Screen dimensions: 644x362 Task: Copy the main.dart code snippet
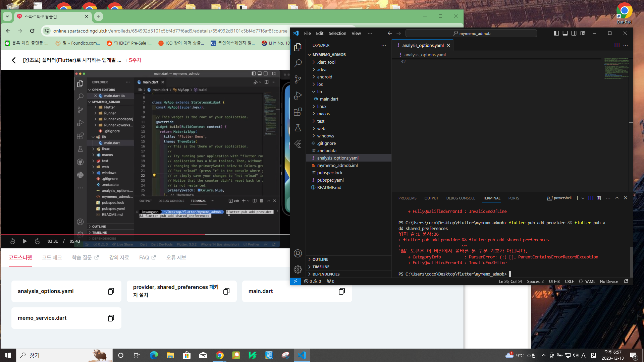coord(342,291)
